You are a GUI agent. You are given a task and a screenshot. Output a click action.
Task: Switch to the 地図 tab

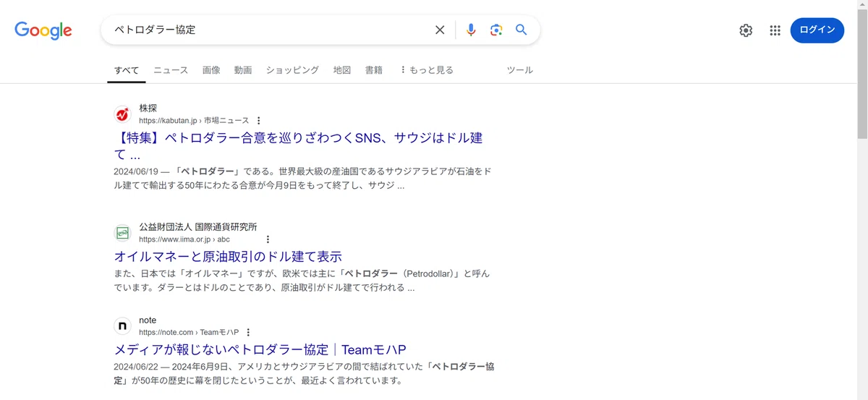pos(342,70)
